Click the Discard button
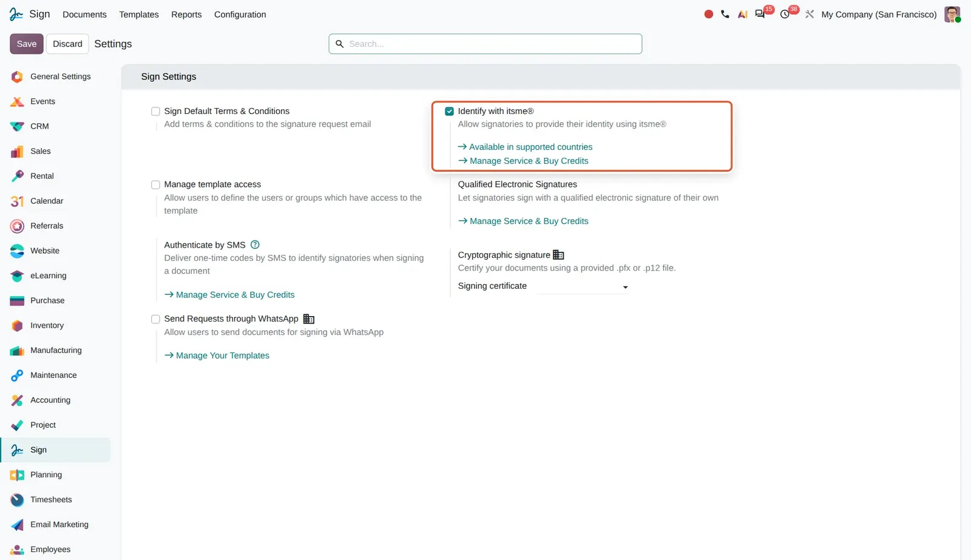Screen dimensions: 971x560 (x=67, y=44)
